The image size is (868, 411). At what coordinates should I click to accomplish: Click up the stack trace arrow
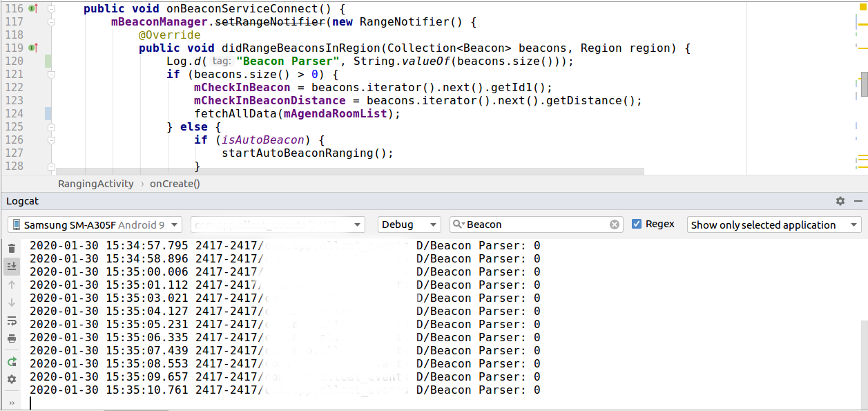[12, 284]
